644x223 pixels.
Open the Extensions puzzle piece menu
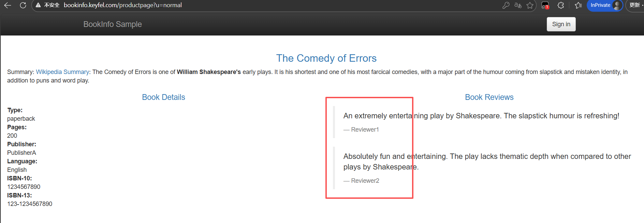click(560, 5)
